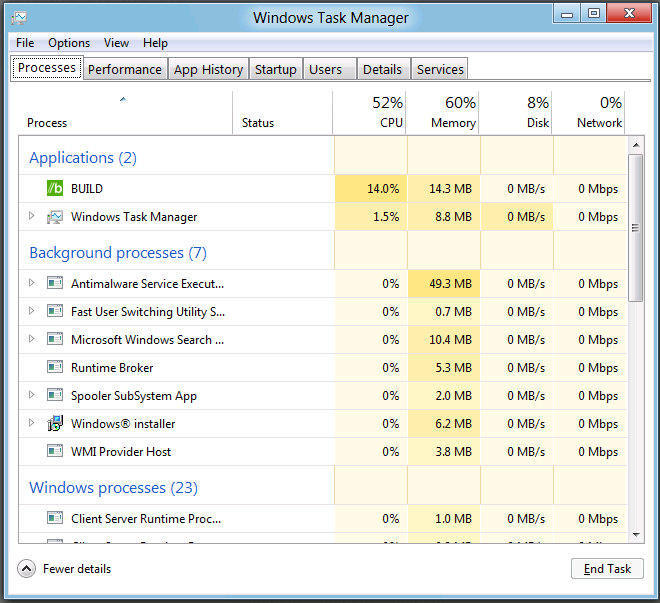Expand the Microsoft Windows Search row
The width and height of the screenshot is (660, 603).
(32, 339)
